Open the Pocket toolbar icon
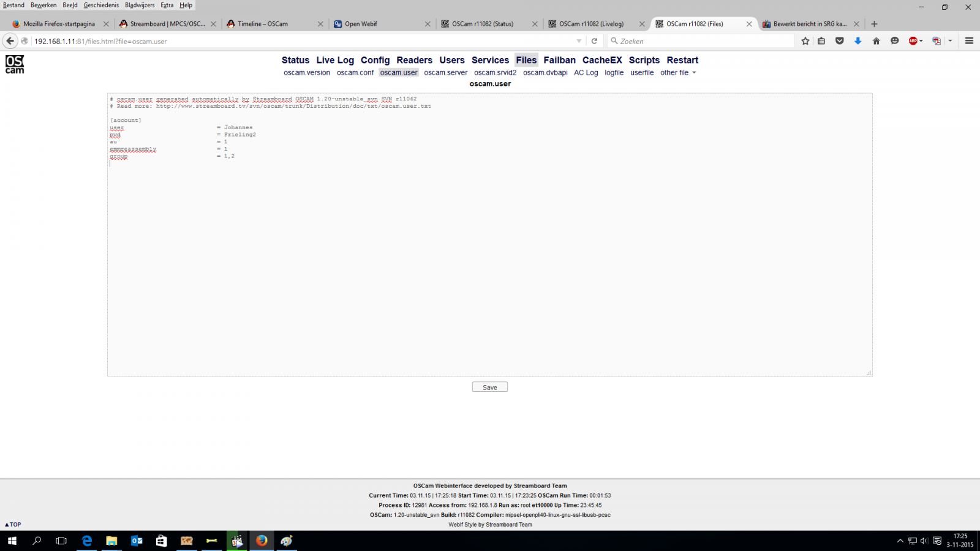 click(840, 41)
